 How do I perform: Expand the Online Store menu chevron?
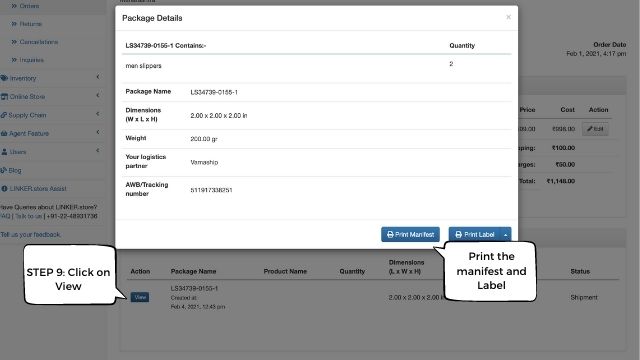pyautogui.click(x=98, y=95)
